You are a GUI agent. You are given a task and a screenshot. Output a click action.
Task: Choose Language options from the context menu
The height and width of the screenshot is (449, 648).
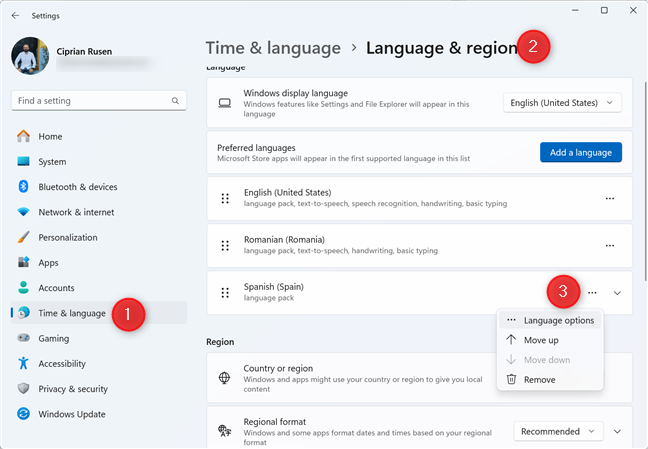(550, 320)
